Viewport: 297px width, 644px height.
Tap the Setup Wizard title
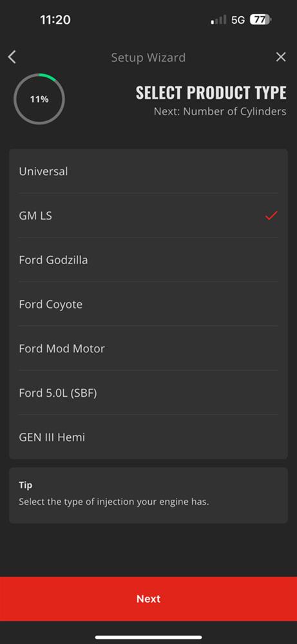(x=148, y=57)
